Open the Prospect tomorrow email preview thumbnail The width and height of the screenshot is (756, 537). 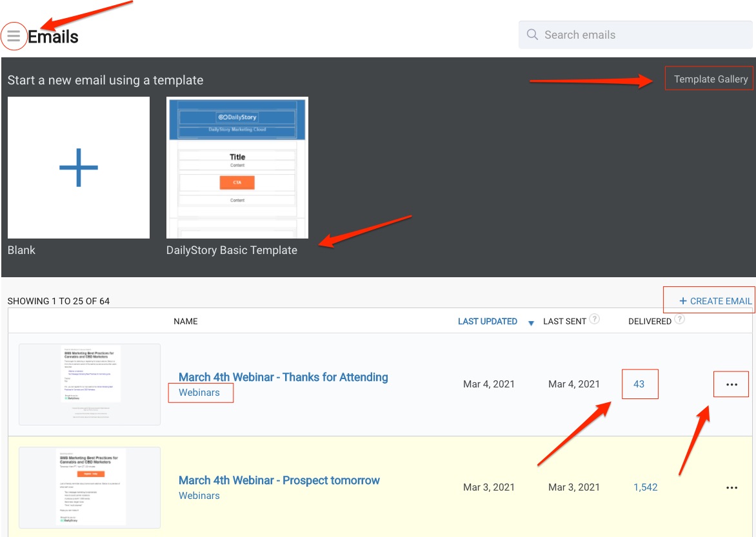tap(90, 487)
